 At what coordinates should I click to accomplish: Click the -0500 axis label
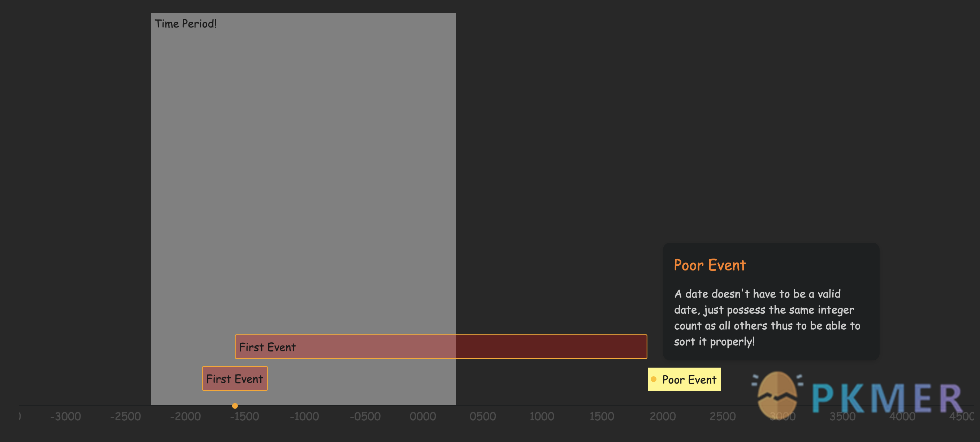(365, 416)
